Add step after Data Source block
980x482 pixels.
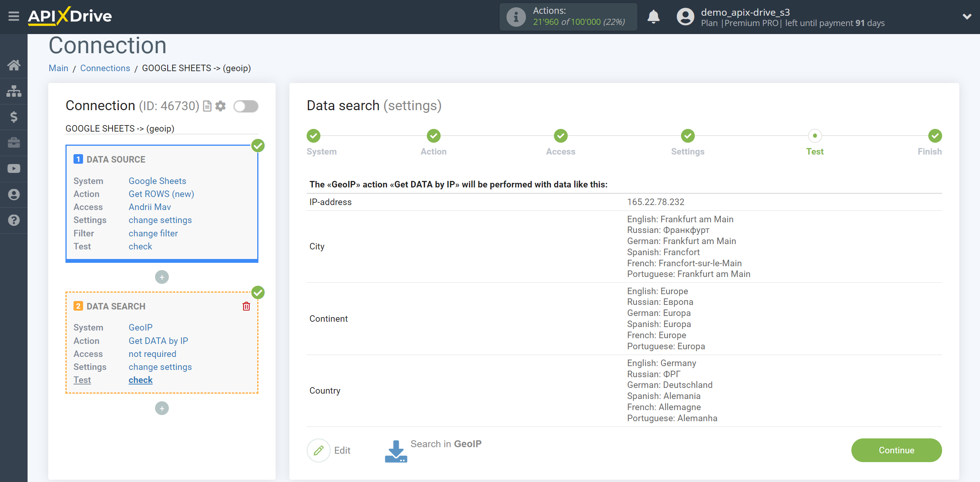point(162,277)
